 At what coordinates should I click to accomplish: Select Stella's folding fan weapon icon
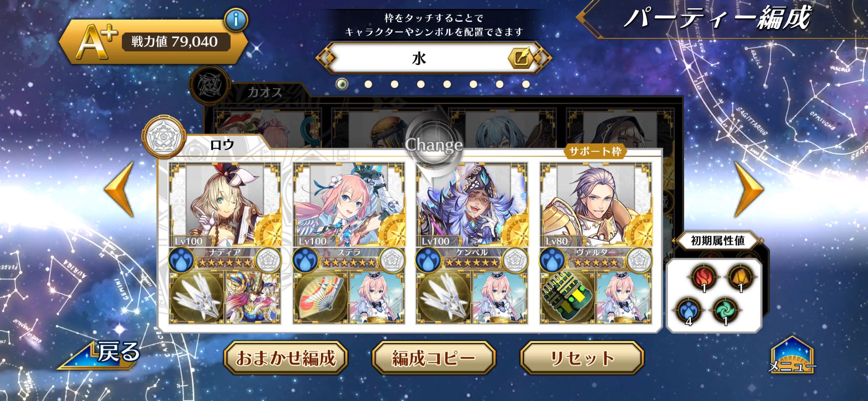point(321,298)
